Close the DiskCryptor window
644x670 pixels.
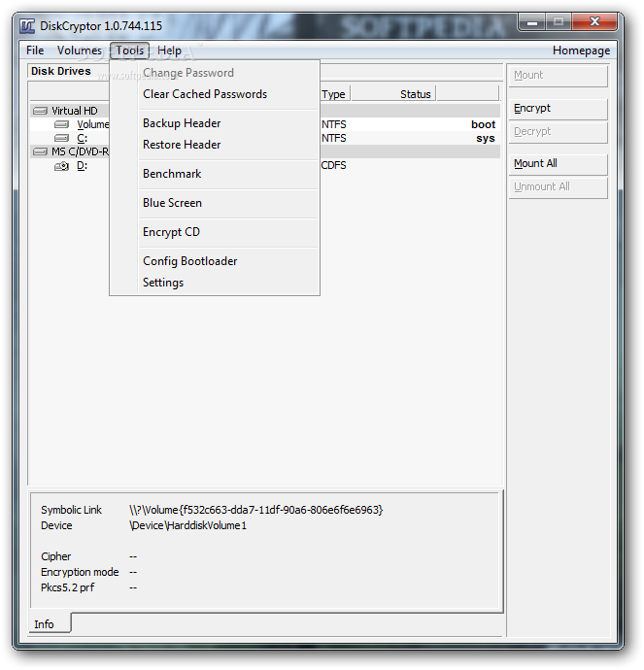pos(594,22)
